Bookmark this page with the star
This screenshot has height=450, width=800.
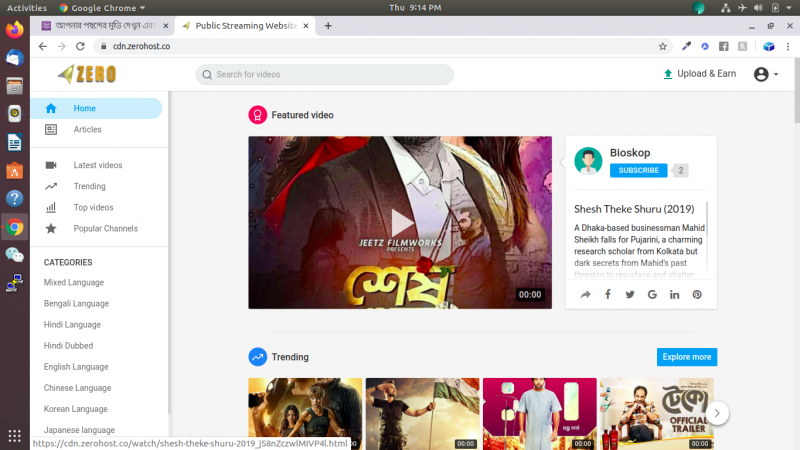(663, 46)
